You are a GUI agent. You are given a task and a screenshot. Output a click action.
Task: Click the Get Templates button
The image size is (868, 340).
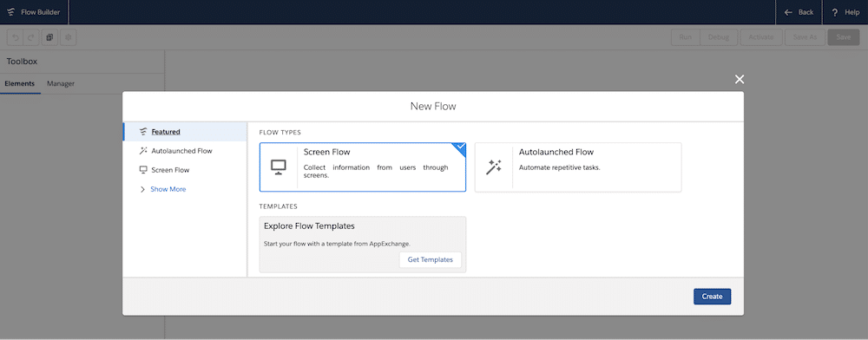pos(431,260)
